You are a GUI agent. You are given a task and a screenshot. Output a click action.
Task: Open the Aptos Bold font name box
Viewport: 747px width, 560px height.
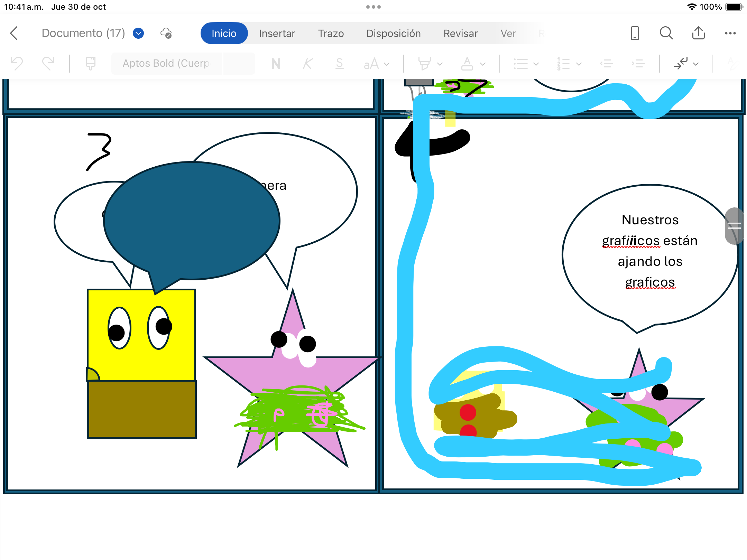[x=166, y=64]
